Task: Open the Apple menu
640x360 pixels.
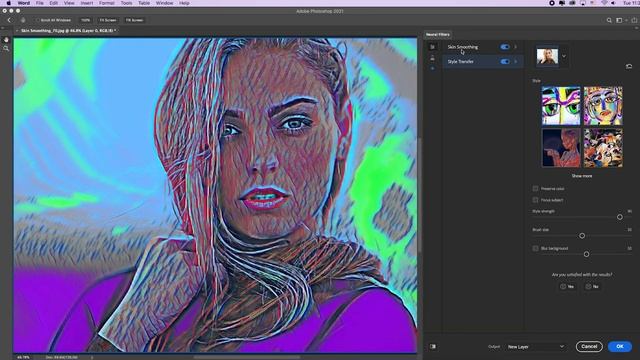Action: click(x=9, y=3)
